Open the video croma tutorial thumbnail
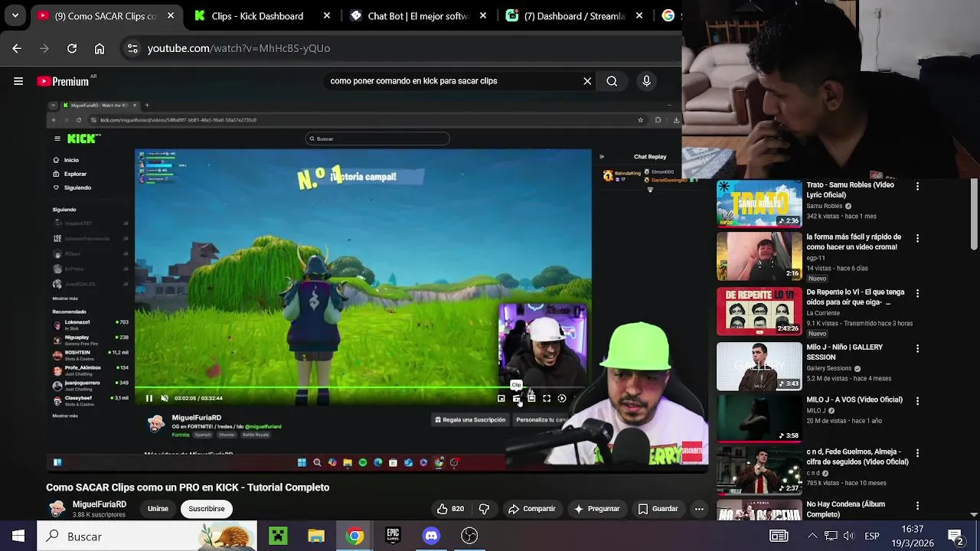Viewport: 980px width, 551px height. 759,256
